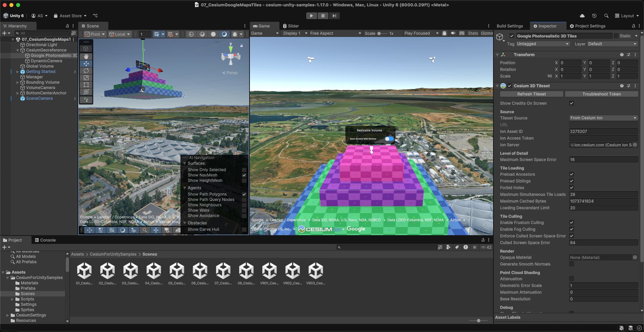Toggle Enable Frustum Culling checkbox
644x332 pixels.
tap(572, 222)
